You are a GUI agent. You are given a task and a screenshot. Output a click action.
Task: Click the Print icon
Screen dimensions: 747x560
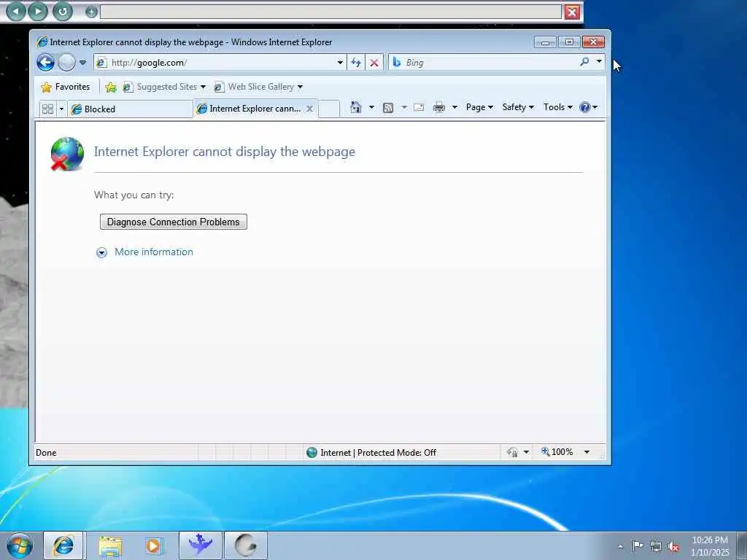coord(438,108)
